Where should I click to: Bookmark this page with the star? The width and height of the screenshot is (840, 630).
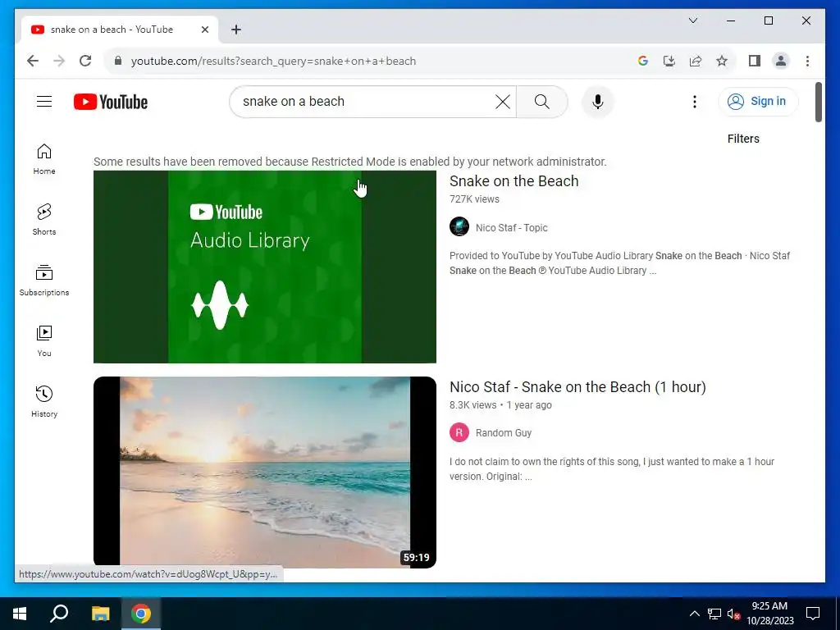tap(722, 61)
